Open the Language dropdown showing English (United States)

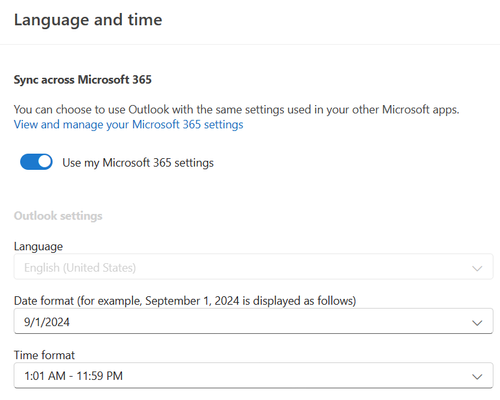[253, 267]
